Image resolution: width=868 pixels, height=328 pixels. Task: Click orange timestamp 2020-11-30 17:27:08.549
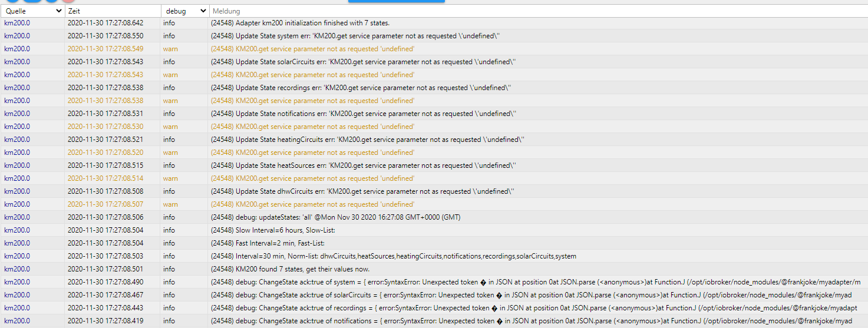(x=105, y=49)
